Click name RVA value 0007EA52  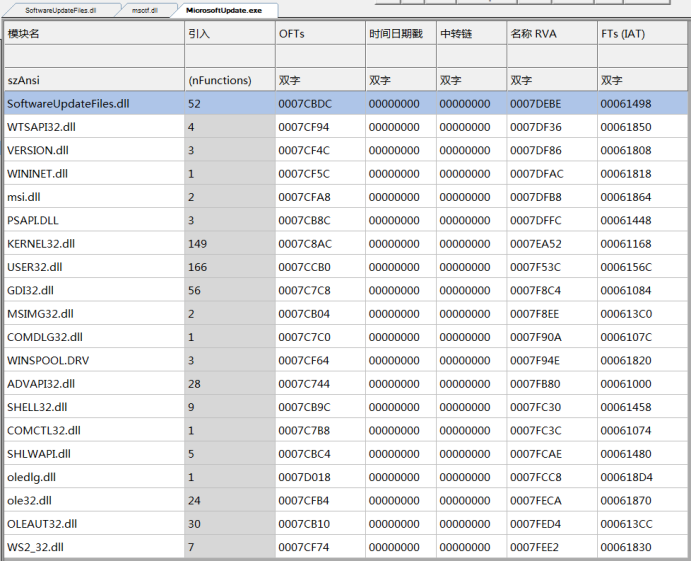(552, 244)
